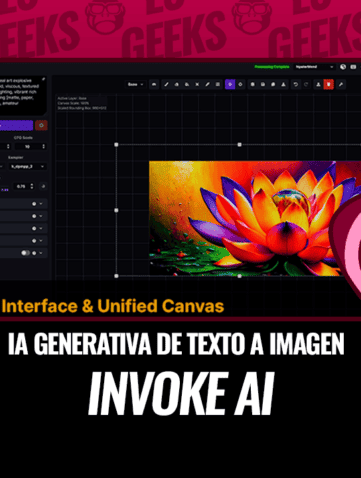Click the Active Layer: Base status line
The width and height of the screenshot is (361, 478).
pos(72,99)
